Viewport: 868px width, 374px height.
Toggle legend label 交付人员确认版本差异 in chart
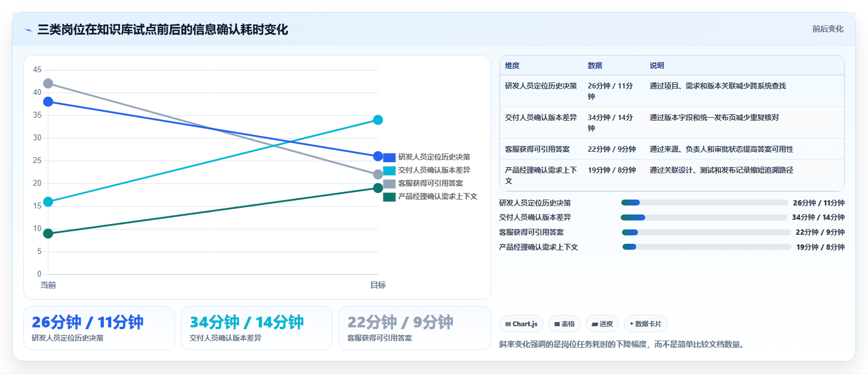[x=434, y=170]
